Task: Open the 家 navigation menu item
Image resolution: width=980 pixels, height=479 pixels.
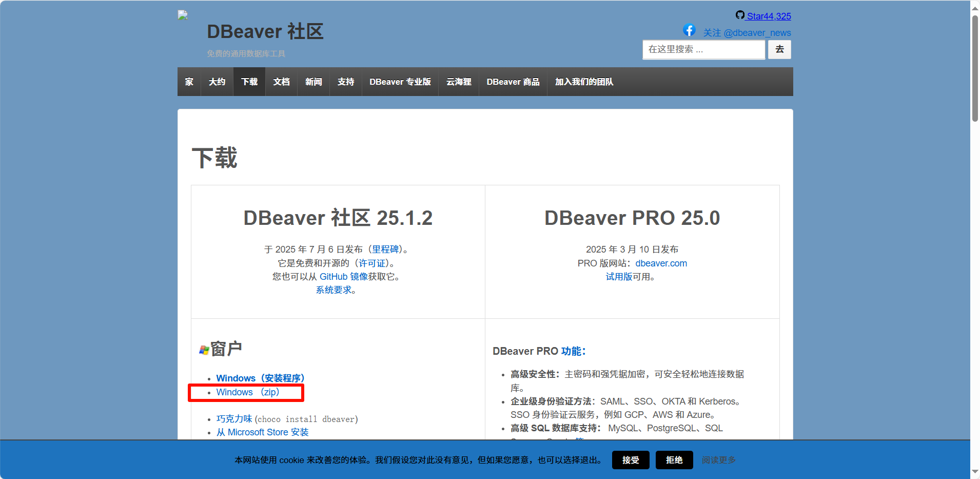Action: click(189, 82)
